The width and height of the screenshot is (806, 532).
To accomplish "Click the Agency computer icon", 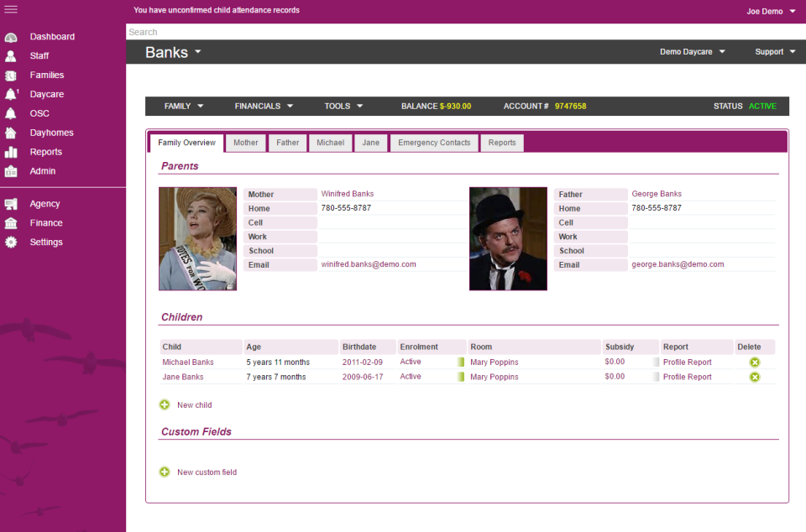I will [11, 205].
